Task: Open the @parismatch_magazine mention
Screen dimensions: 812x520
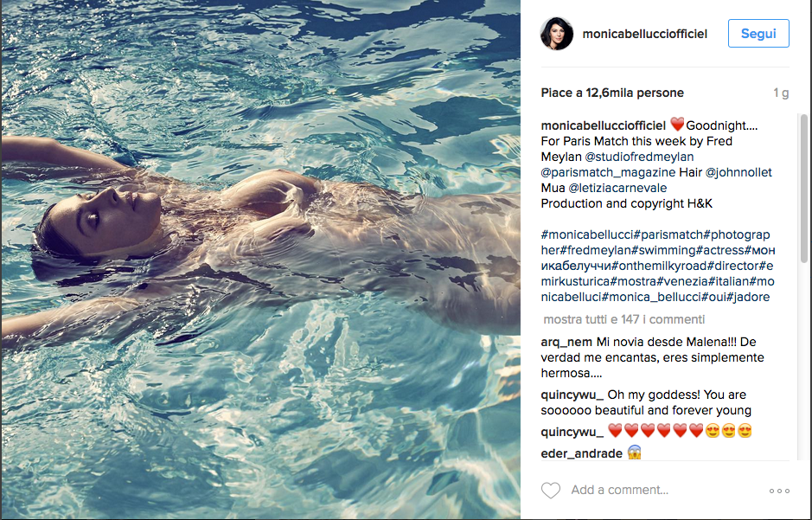Action: click(x=608, y=172)
